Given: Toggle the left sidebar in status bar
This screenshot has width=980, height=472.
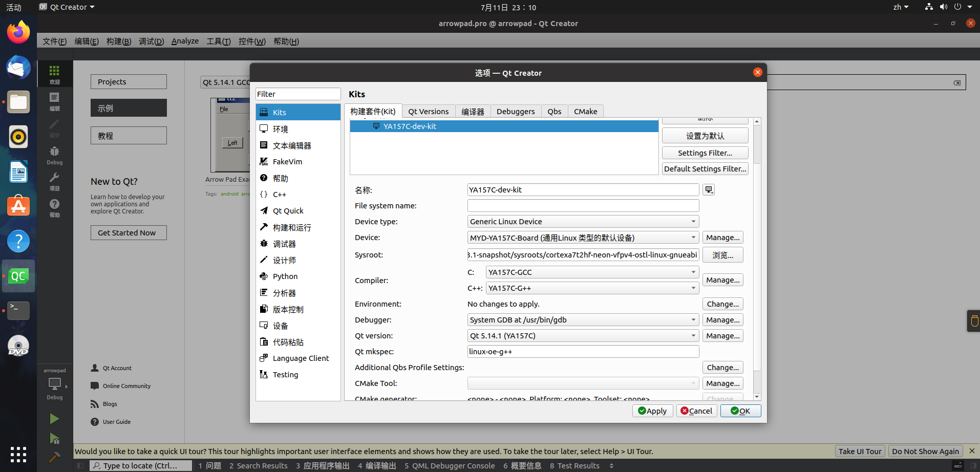Looking at the screenshot, I should point(80,466).
